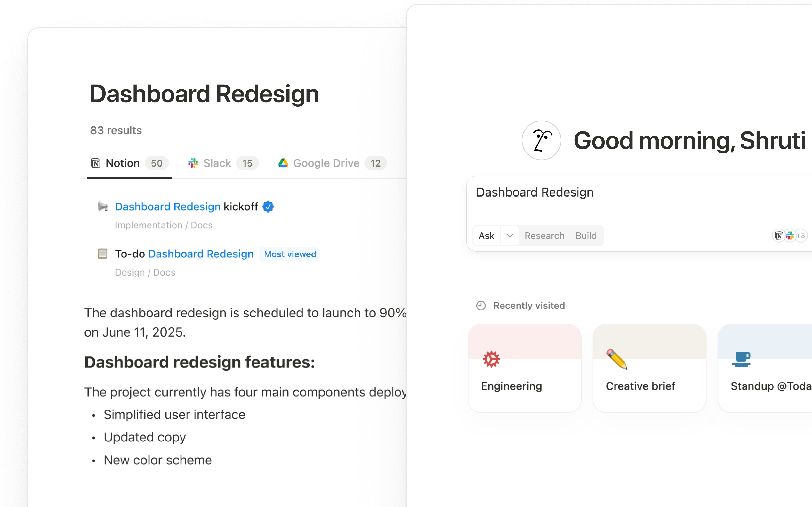Click the coffee cup icon on Standup card
812x507 pixels.
(x=741, y=359)
